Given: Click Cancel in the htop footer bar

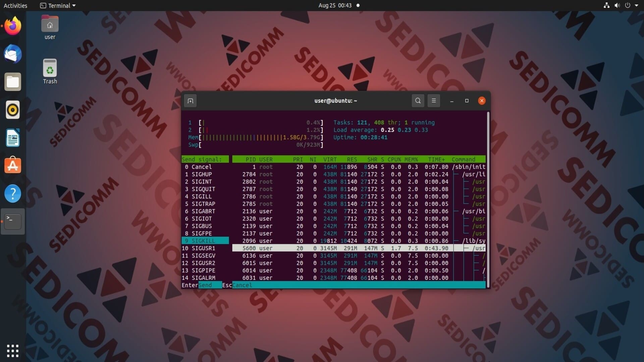Looking at the screenshot, I should [242, 285].
